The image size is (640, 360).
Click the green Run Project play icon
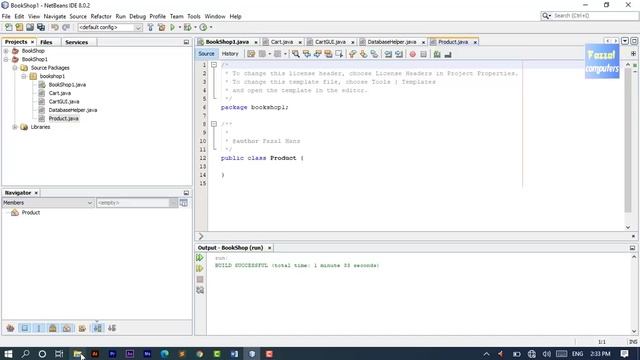click(x=173, y=27)
